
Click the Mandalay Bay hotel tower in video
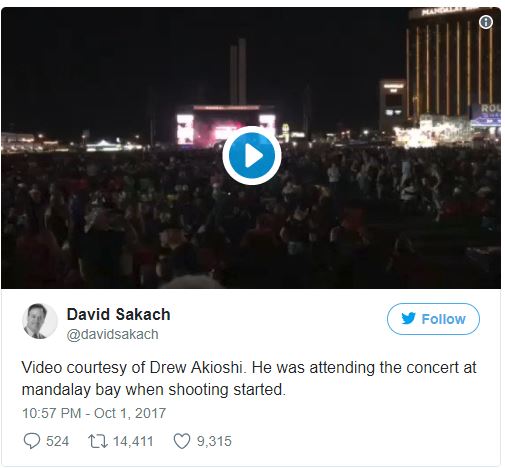click(x=453, y=65)
